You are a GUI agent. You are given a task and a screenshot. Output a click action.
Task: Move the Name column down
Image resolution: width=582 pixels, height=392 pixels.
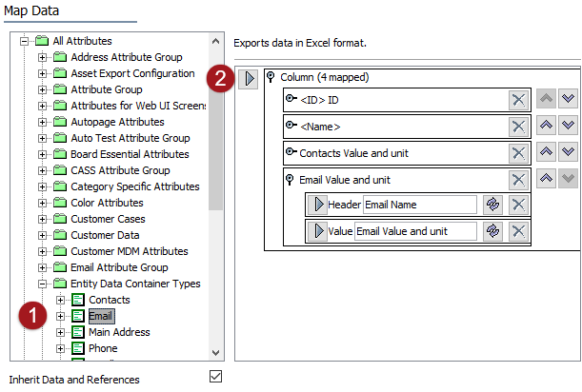[x=568, y=127]
